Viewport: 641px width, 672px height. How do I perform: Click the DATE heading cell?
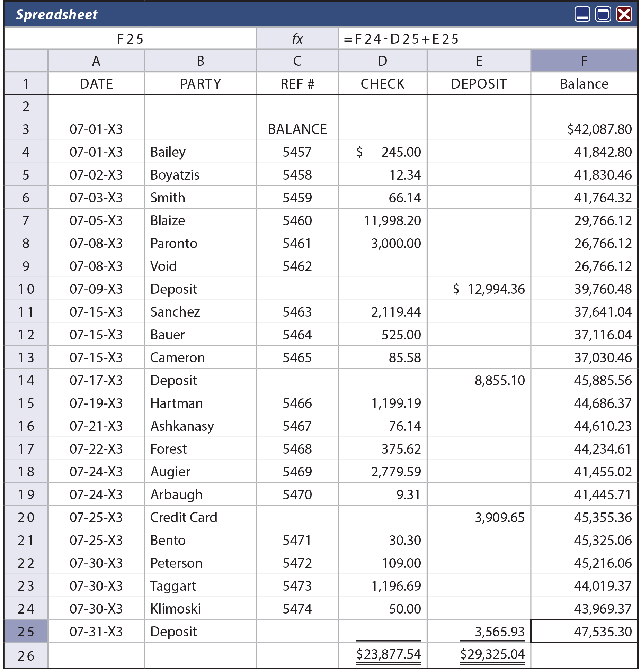pos(96,83)
